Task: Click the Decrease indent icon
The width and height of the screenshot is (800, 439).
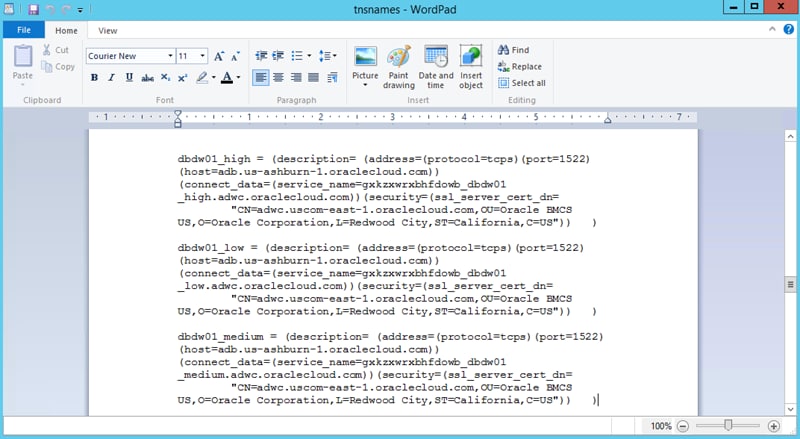Action: [x=261, y=56]
